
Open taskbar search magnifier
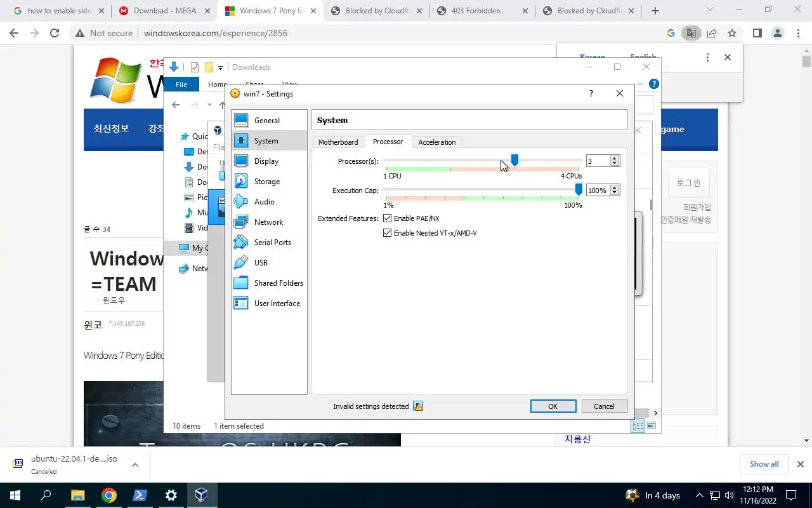[46, 495]
